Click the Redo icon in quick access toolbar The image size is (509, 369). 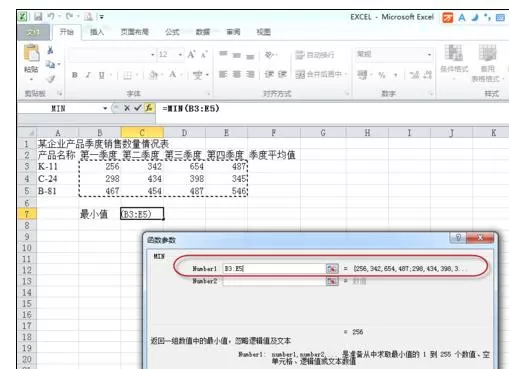click(69, 16)
